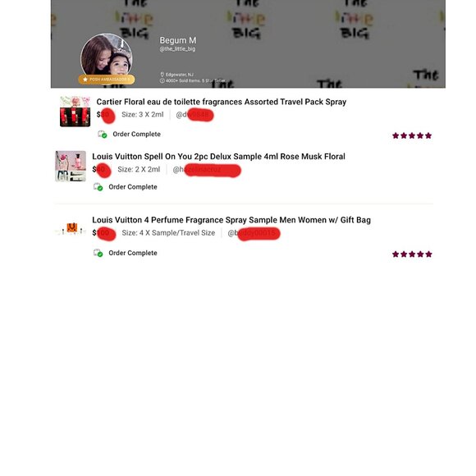
Task: Click the Spell On You order complete icon
Action: pyautogui.click(x=98, y=186)
